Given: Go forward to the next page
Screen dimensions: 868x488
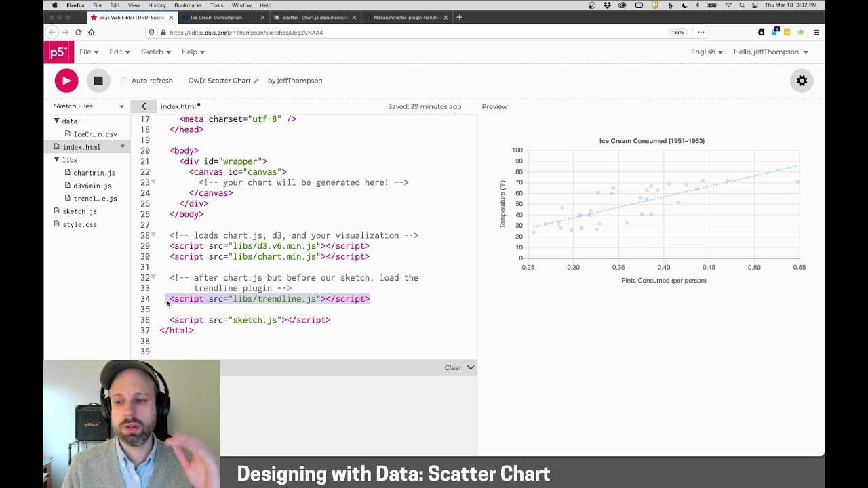Looking at the screenshot, I should pyautogui.click(x=66, y=32).
